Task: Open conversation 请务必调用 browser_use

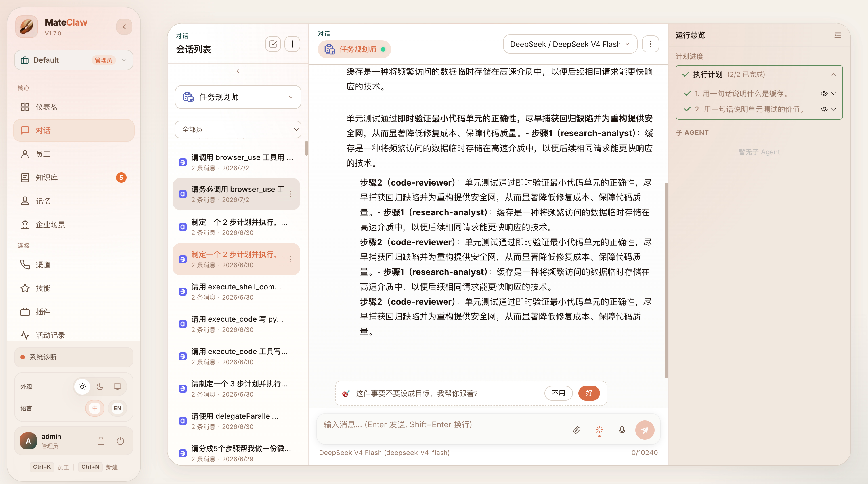Action: (236, 194)
